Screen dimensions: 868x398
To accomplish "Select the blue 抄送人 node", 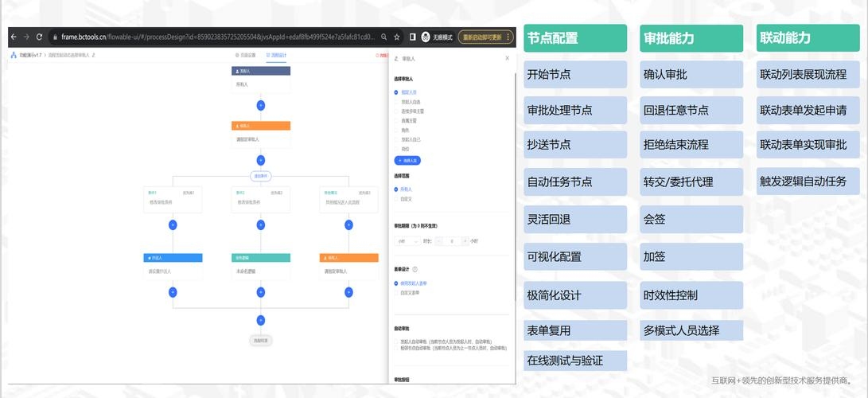I will [x=173, y=266].
